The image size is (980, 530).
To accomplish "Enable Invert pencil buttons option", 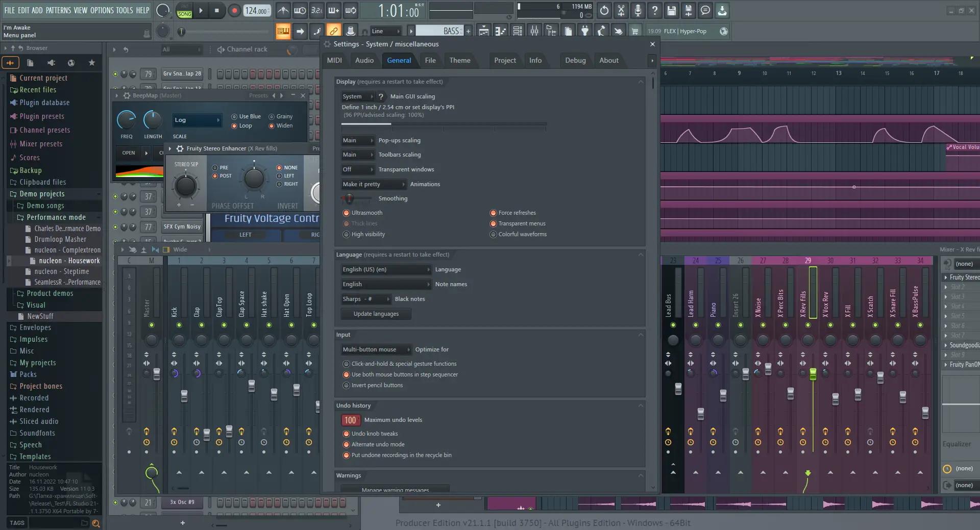I will point(346,385).
